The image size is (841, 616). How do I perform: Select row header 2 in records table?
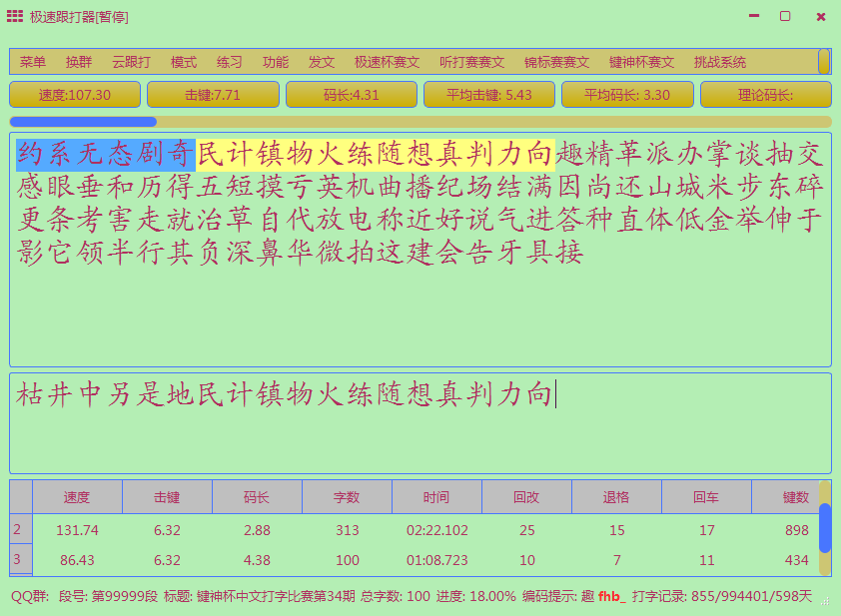(x=21, y=529)
